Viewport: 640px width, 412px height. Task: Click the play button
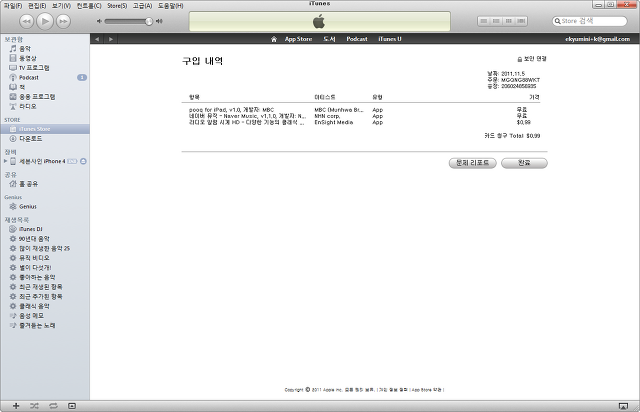45,21
